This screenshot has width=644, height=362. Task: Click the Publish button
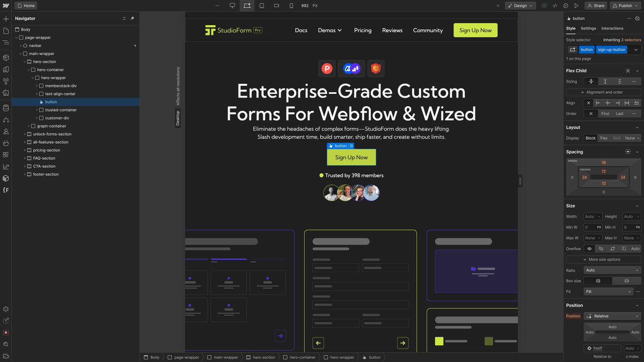(x=625, y=5)
